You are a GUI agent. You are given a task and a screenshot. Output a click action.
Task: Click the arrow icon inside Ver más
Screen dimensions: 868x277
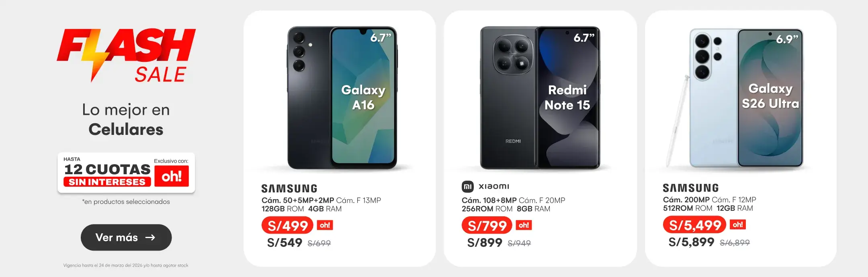(x=150, y=238)
